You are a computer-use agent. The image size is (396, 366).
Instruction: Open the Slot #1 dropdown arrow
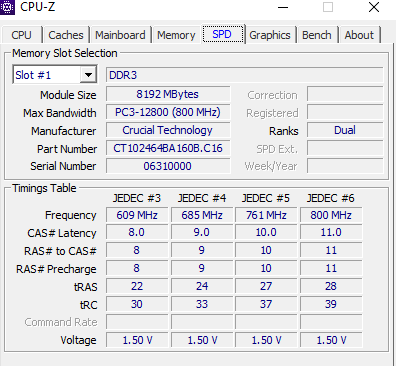point(88,75)
